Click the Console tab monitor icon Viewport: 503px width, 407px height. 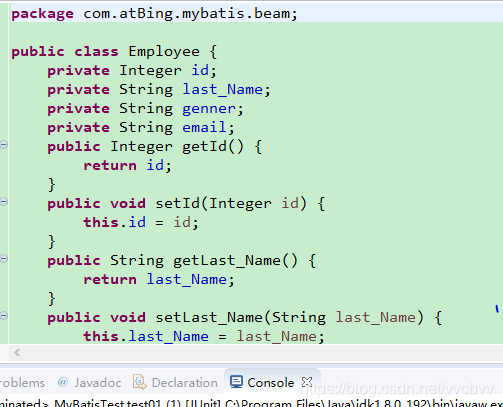tap(236, 382)
